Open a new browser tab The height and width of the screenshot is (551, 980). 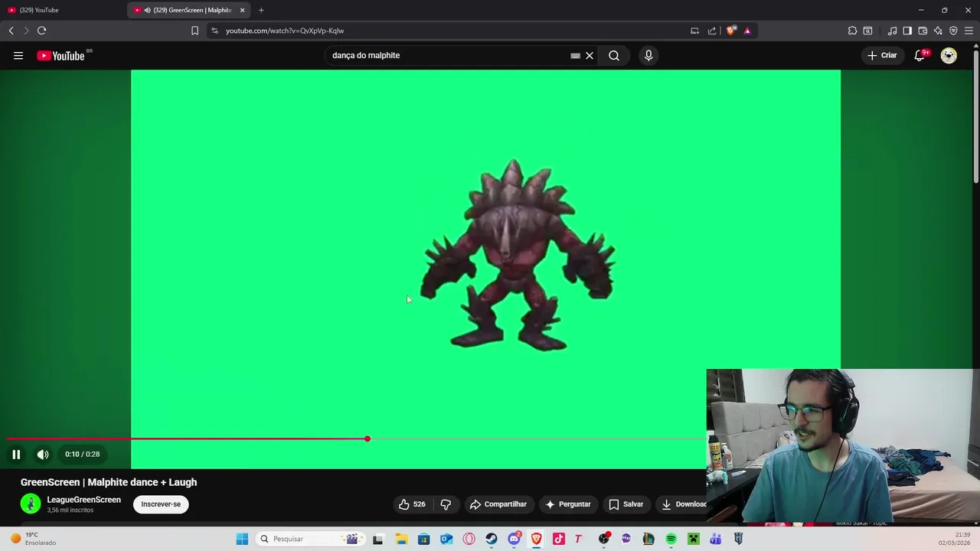pyautogui.click(x=261, y=10)
